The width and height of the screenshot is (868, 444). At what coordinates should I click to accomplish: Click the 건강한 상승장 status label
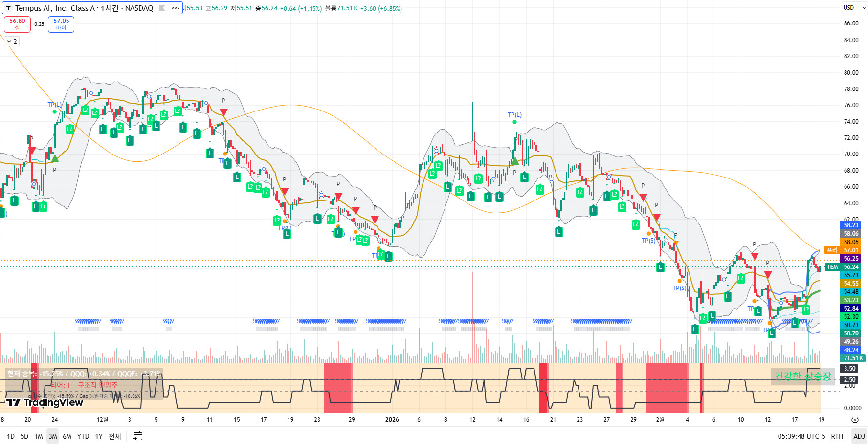(x=803, y=376)
